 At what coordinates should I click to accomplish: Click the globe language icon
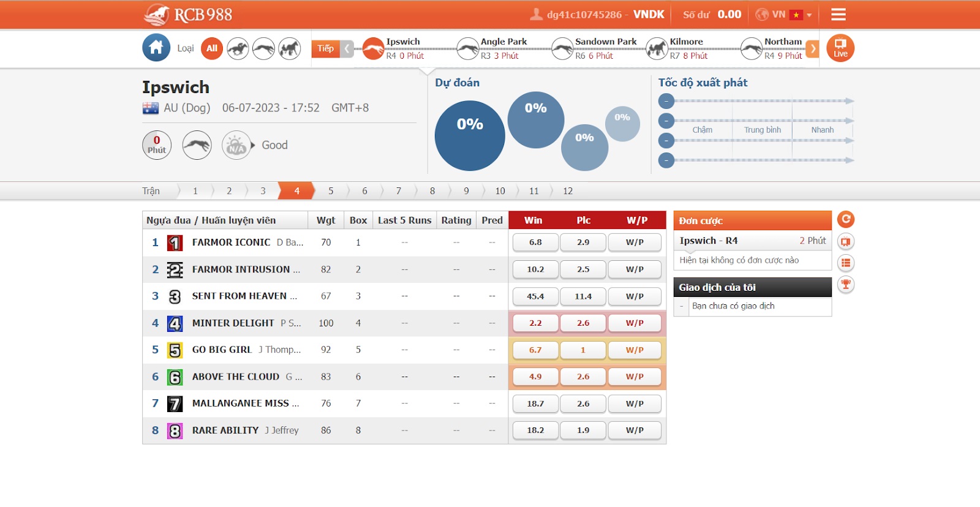762,15
